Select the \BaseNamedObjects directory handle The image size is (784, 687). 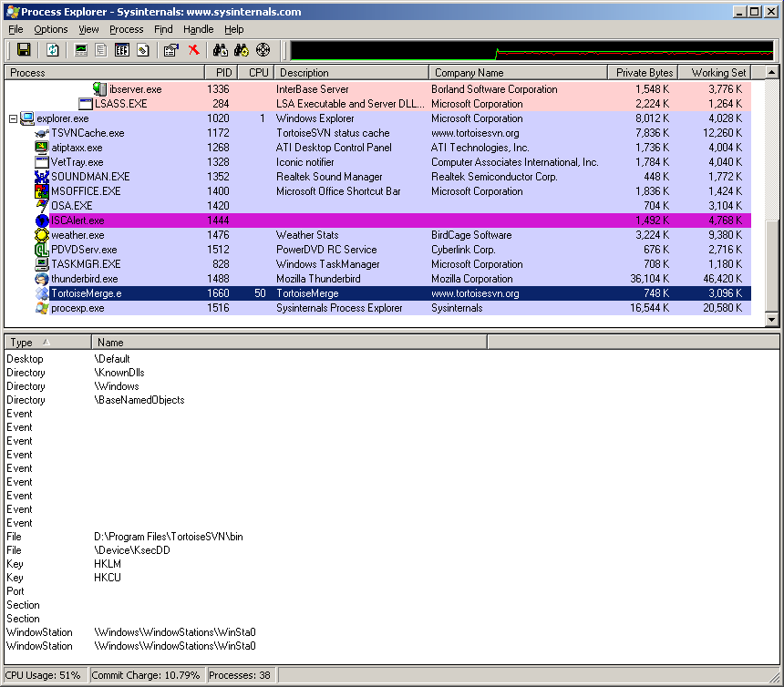click(x=139, y=400)
